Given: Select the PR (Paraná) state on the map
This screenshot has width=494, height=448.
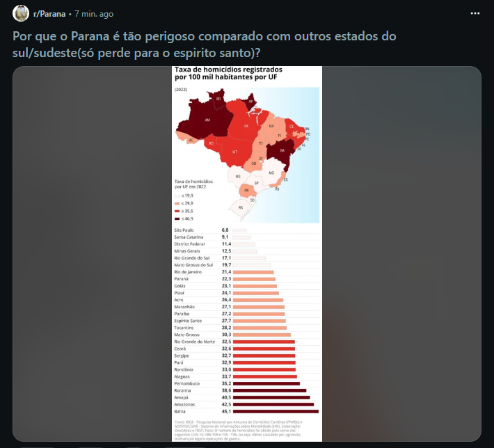Looking at the screenshot, I should click(x=246, y=191).
